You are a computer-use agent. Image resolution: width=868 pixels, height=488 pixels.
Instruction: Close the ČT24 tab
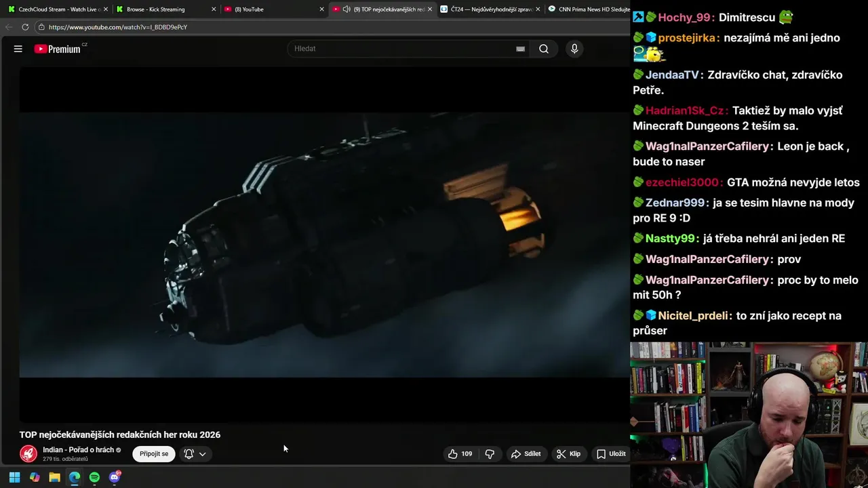(x=538, y=9)
